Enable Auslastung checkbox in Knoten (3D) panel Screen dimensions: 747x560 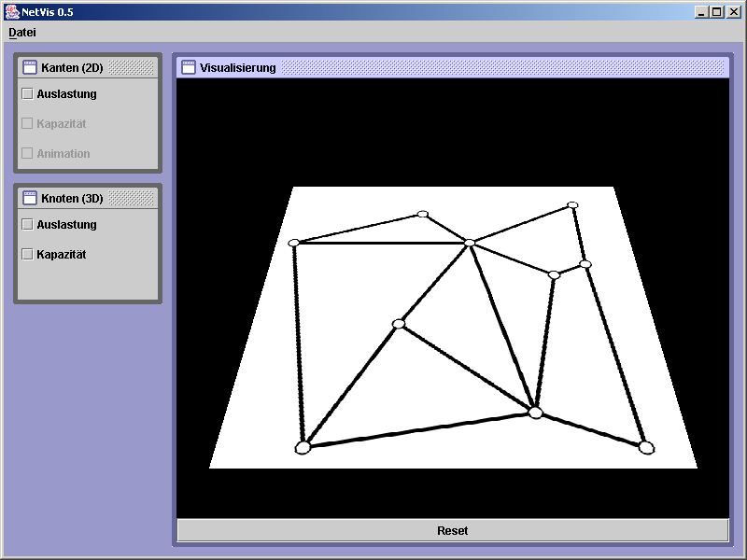point(28,224)
